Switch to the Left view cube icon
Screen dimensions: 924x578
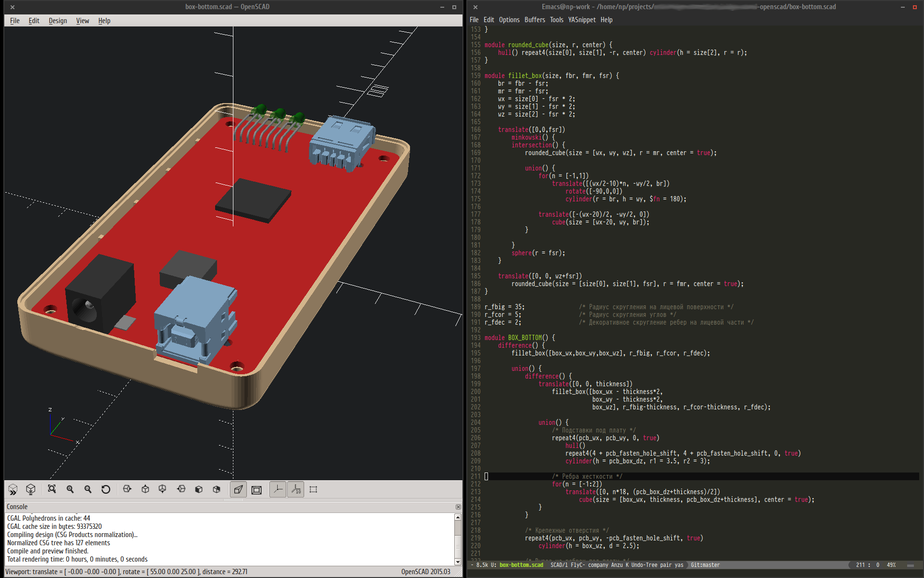181,489
